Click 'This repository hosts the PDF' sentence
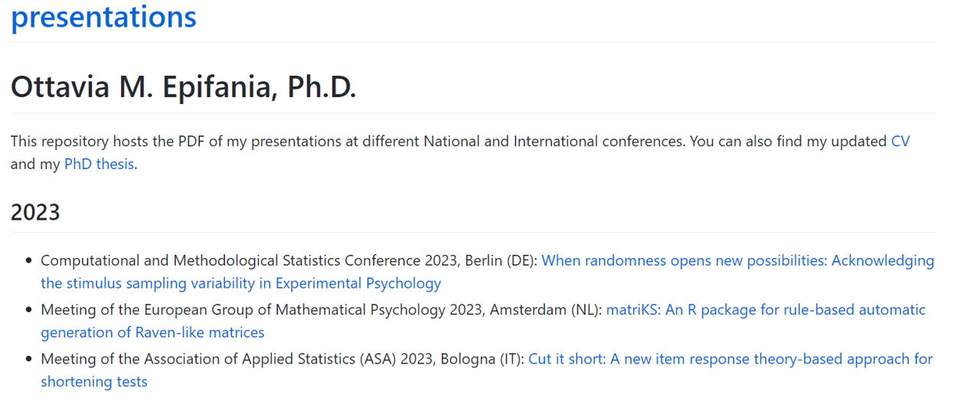The width and height of the screenshot is (980, 398). click(x=117, y=142)
